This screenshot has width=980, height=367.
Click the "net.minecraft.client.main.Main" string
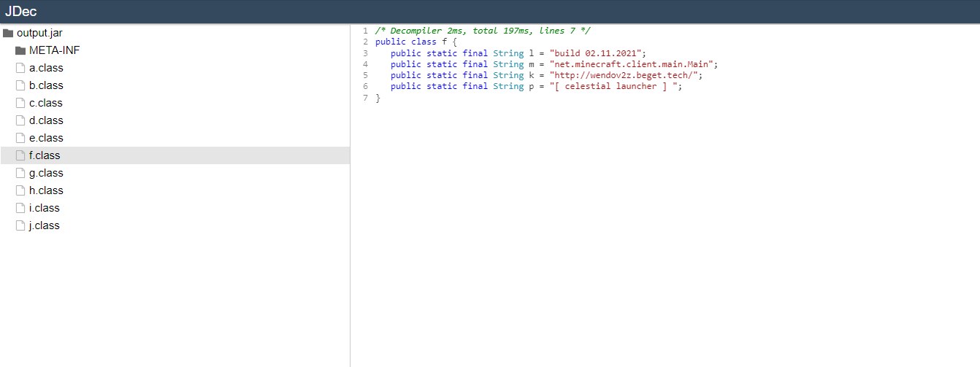tap(634, 64)
